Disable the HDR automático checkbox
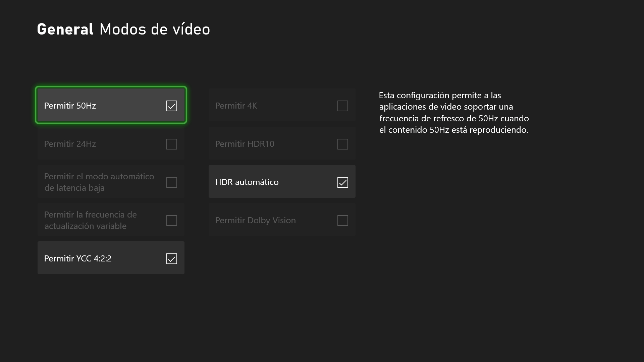This screenshot has height=362, width=644. pyautogui.click(x=342, y=182)
